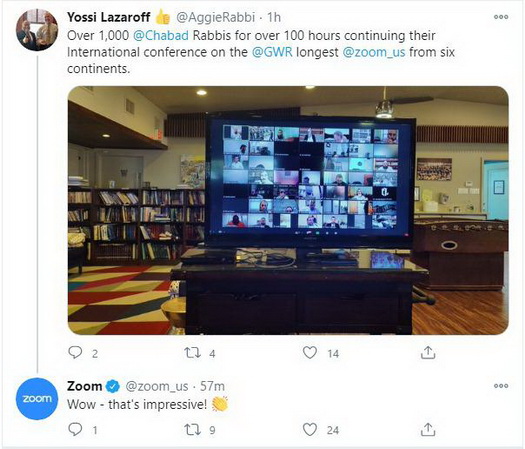Reply to Zoom's tweet
Viewport: 525px width, 449px height.
[x=75, y=429]
